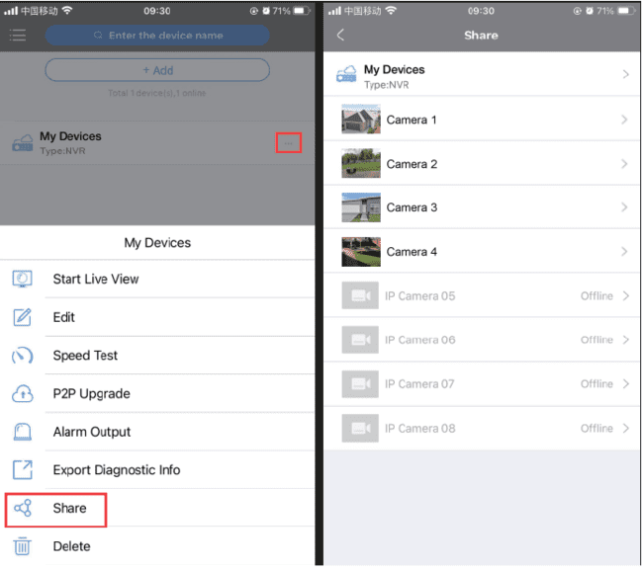Go back using the Share header arrow
This screenshot has width=643, height=571.
pyautogui.click(x=340, y=35)
